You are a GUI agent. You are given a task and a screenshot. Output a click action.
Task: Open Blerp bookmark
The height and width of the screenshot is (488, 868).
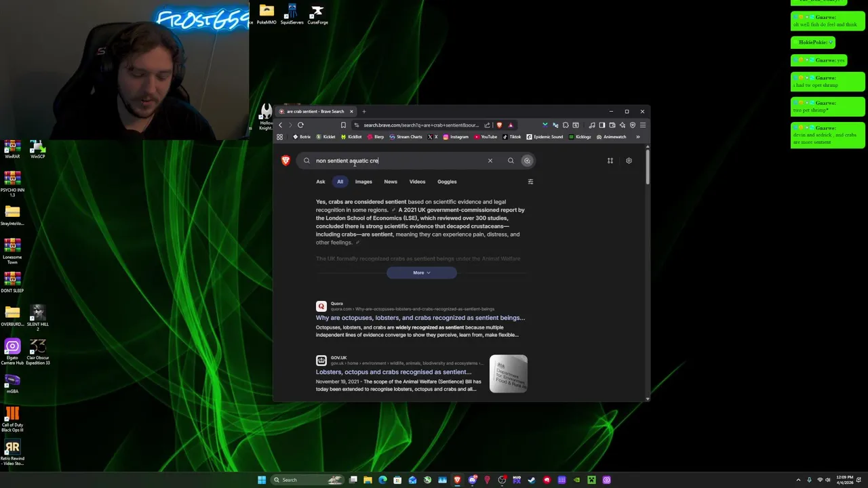click(x=376, y=137)
